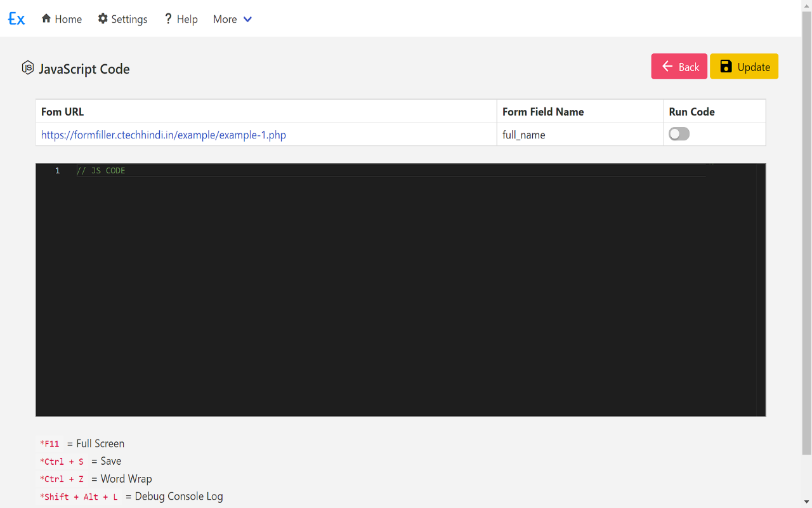Screen dimensions: 812x508
Task: Click the '*Ctrl + Z' shortcut label
Action: (x=62, y=479)
